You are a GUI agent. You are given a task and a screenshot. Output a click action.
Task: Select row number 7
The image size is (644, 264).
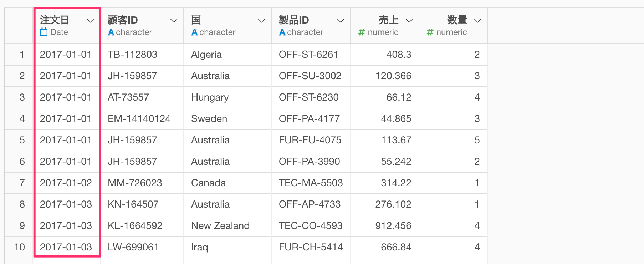pos(22,183)
